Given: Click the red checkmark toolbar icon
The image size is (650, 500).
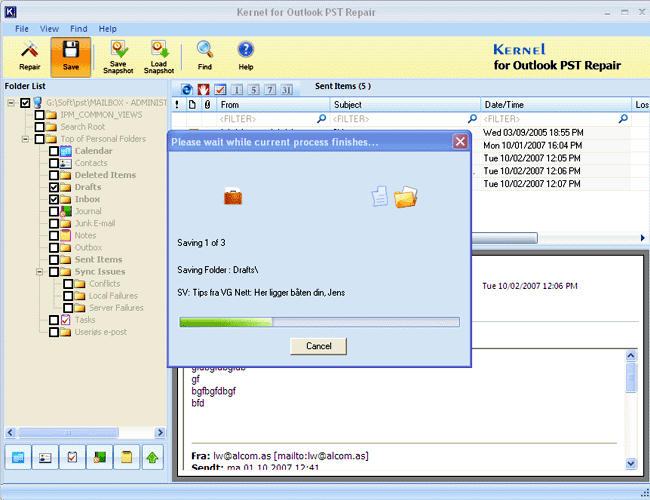Looking at the screenshot, I should (220, 89).
